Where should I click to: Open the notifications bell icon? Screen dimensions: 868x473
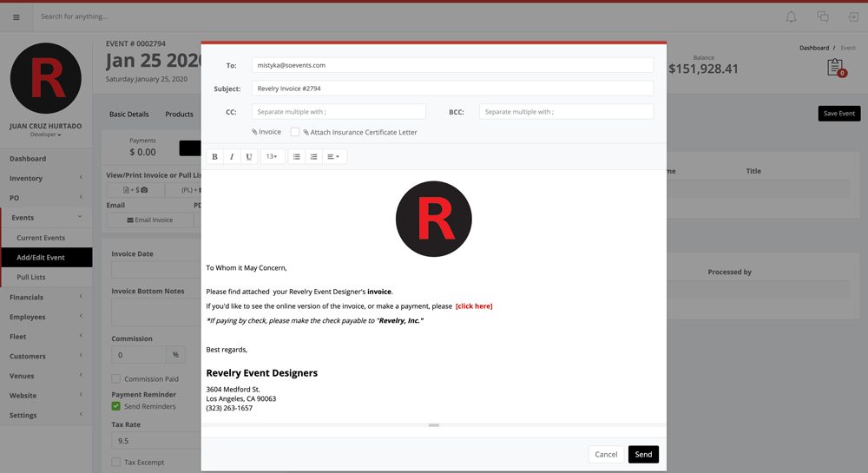791,17
